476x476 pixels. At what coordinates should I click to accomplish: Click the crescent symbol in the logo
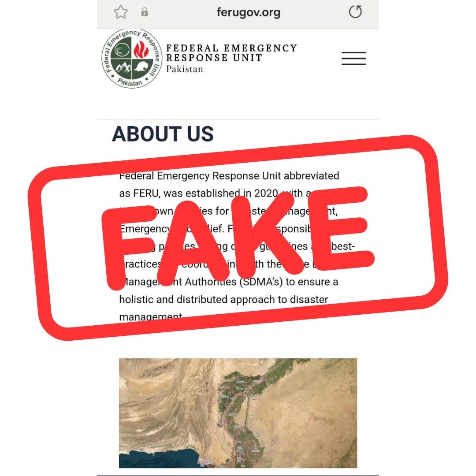click(x=122, y=50)
